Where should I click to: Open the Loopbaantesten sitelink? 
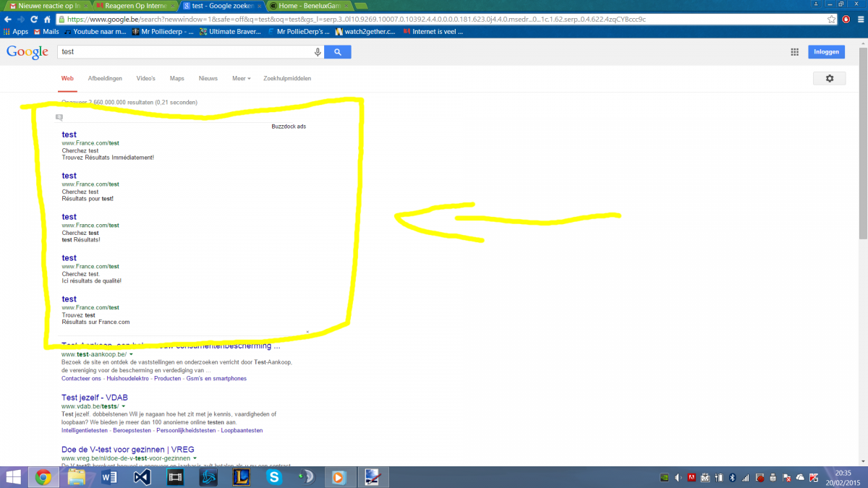point(242,430)
